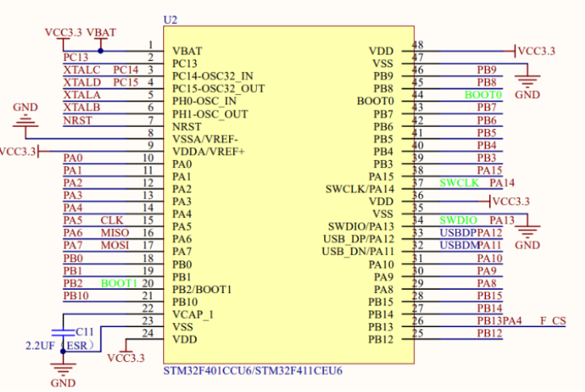585x392 pixels.
Task: Click pin number 44 on the chip
Action: pyautogui.click(x=418, y=94)
